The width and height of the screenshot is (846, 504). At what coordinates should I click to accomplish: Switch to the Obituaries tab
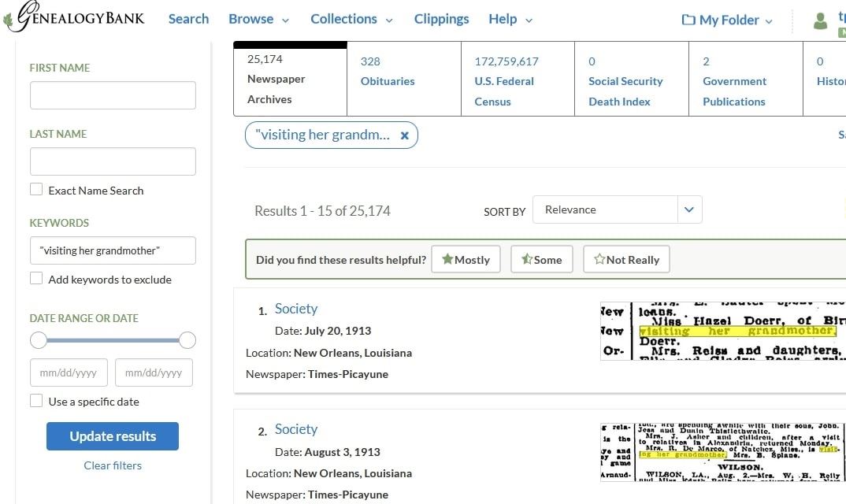click(404, 79)
